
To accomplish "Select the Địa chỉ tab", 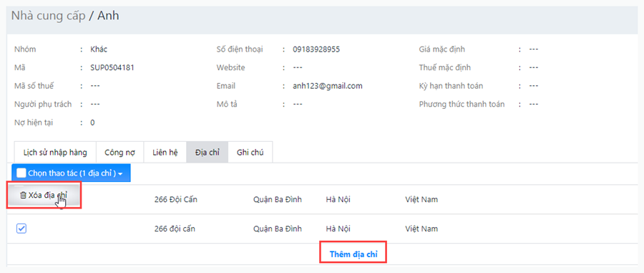I will pyautogui.click(x=207, y=153).
